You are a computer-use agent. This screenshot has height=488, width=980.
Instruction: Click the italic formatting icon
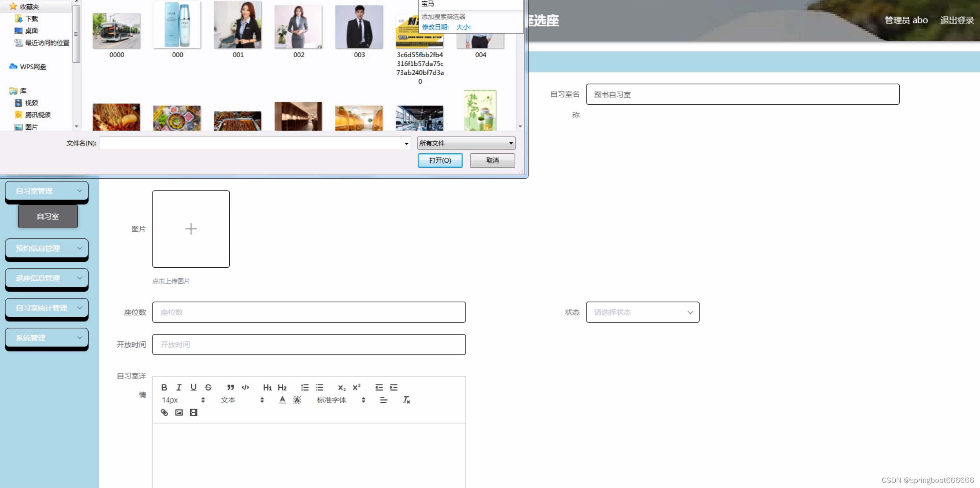[x=179, y=387]
